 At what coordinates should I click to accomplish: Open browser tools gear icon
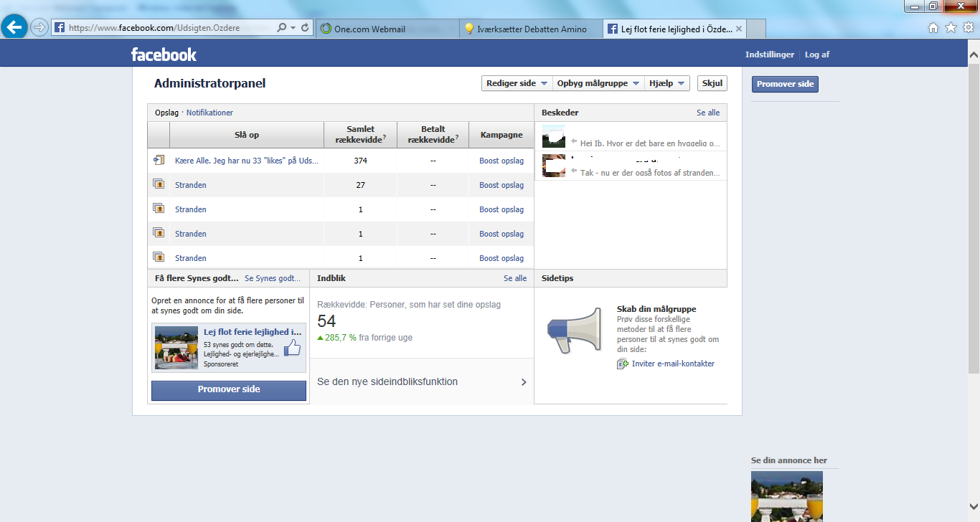[x=968, y=28]
